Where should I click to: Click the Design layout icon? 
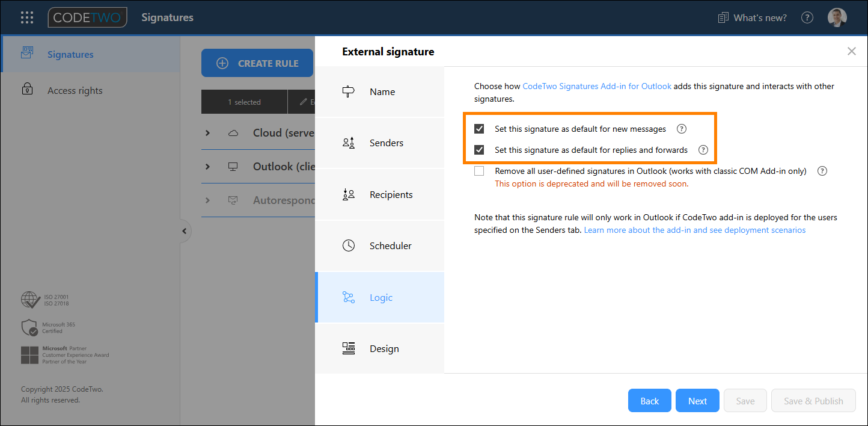click(x=349, y=348)
